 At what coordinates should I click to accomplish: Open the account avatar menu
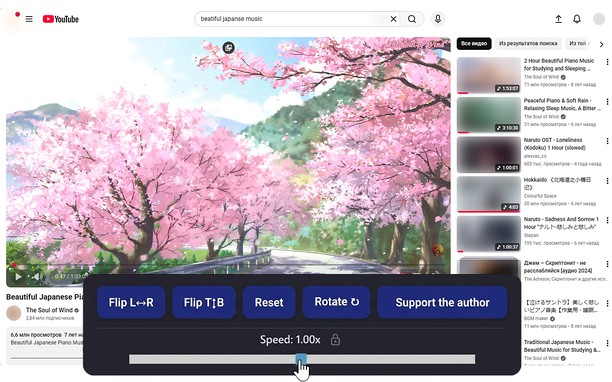(x=599, y=19)
